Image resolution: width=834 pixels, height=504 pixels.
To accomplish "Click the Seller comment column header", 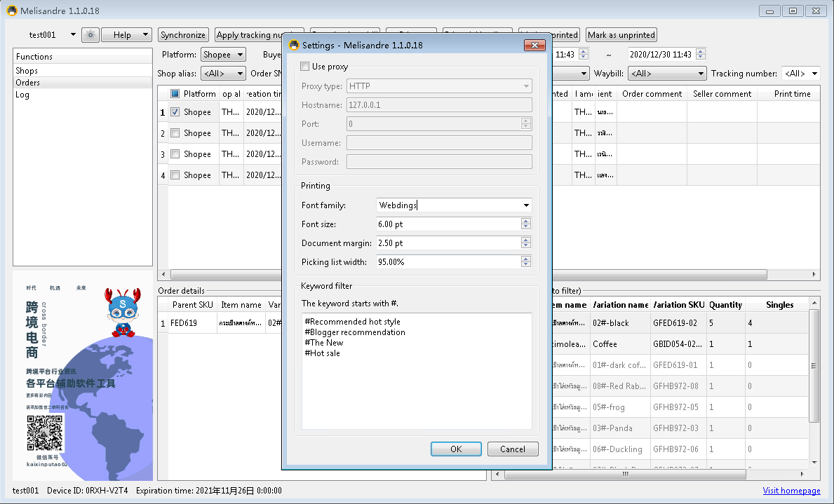I will 722,93.
